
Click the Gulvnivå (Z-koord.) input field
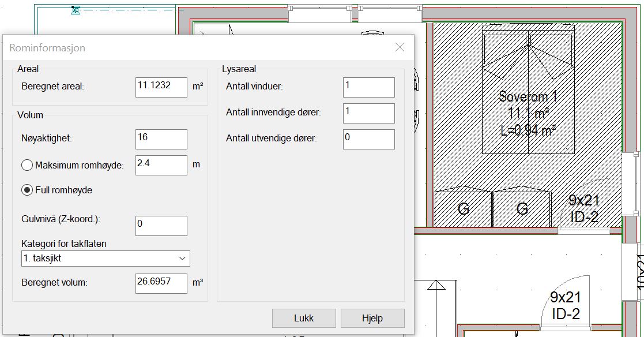pos(161,226)
